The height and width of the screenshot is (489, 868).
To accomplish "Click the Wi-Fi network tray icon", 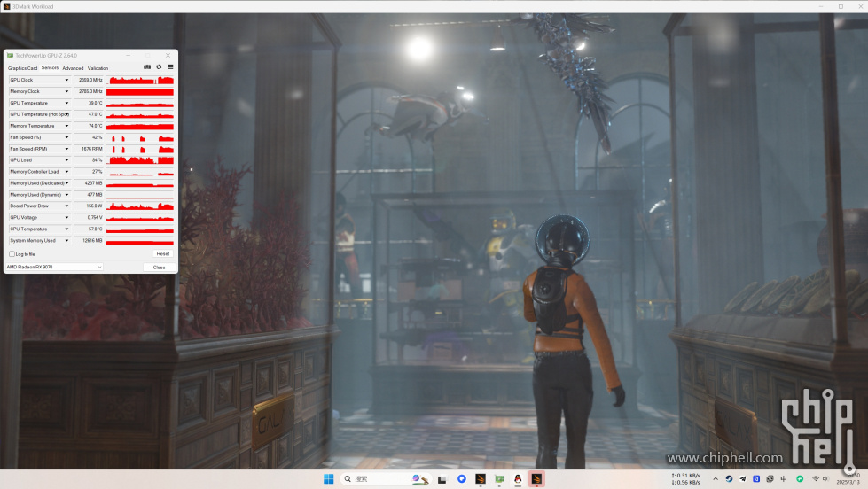I will [x=816, y=479].
